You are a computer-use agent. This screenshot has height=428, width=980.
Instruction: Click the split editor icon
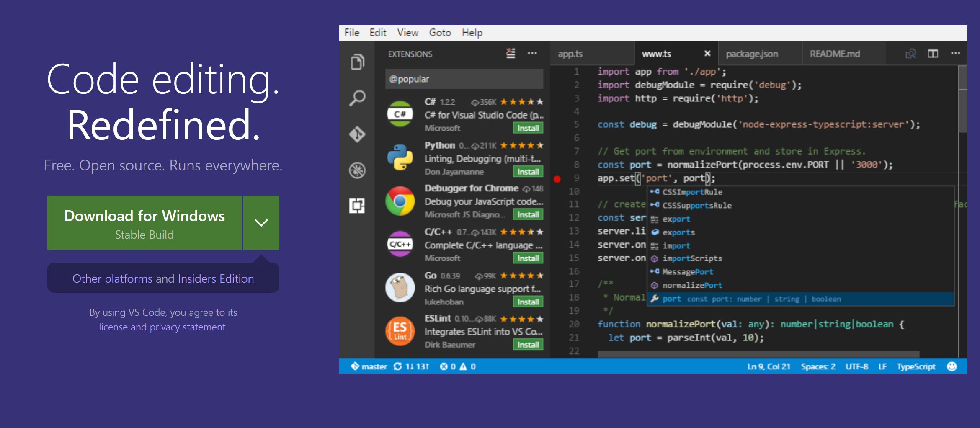point(933,54)
